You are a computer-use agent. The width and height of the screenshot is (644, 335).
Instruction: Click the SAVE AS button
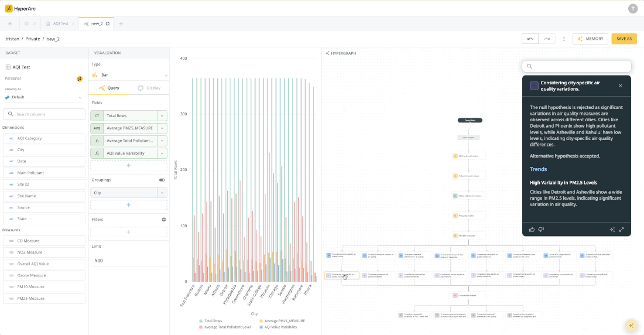(x=624, y=39)
